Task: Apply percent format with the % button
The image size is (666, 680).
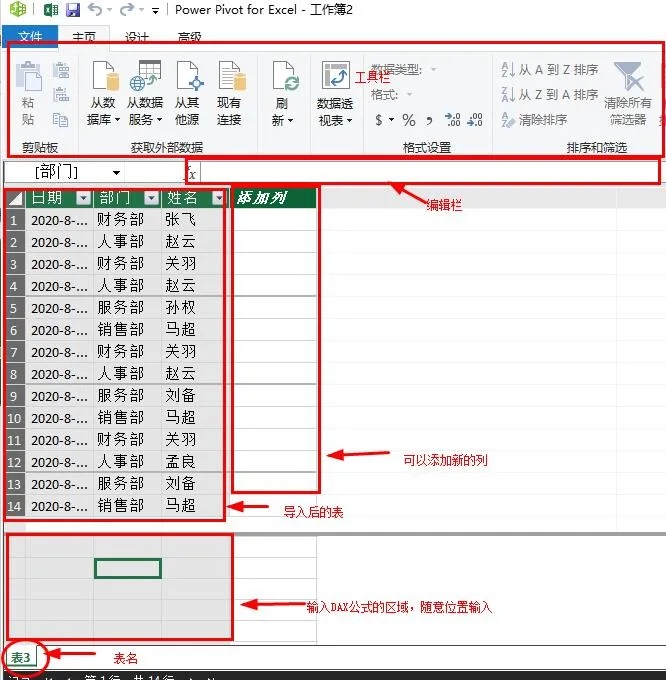Action: coord(408,120)
